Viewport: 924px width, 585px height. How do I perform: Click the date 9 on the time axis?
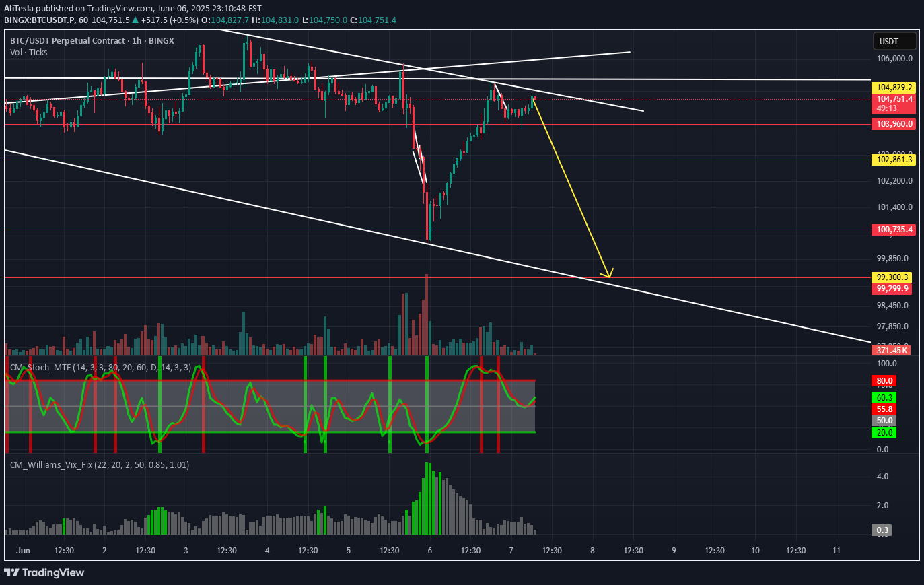(674, 551)
